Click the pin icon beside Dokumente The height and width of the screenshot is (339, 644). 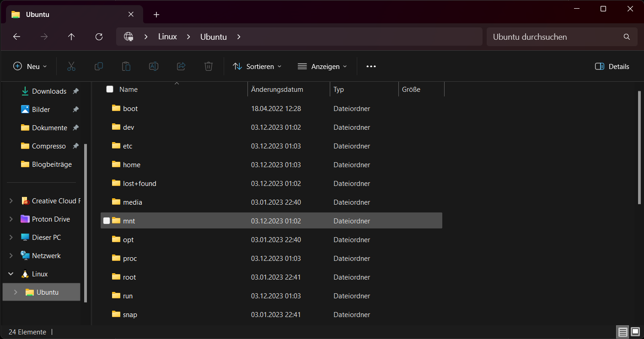click(x=76, y=128)
